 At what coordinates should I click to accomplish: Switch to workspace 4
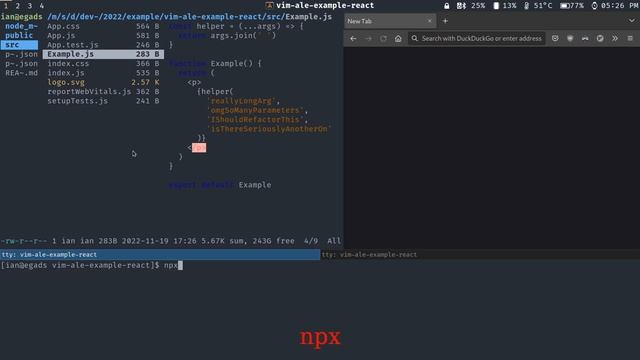(x=41, y=5)
